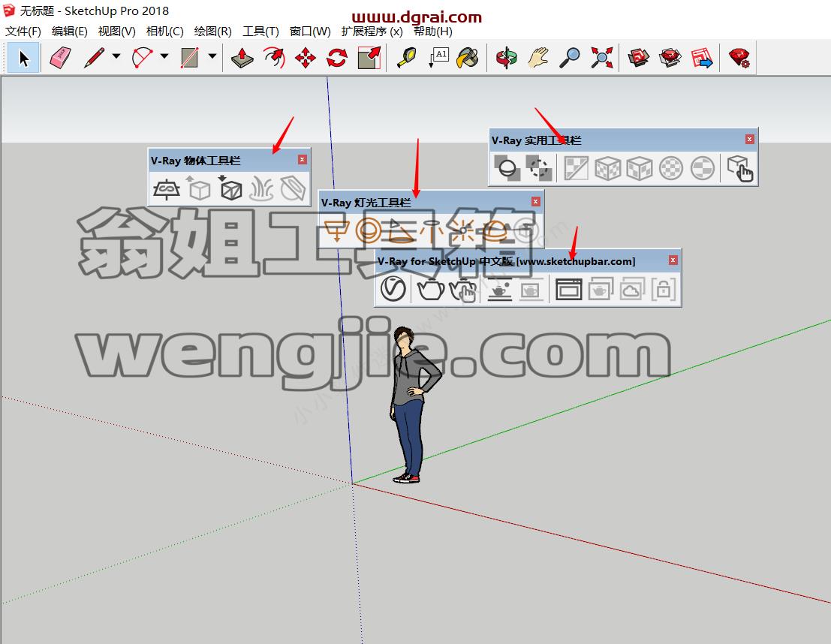The image size is (831, 644).
Task: Click the standing human figure in viewport
Action: pos(414,405)
